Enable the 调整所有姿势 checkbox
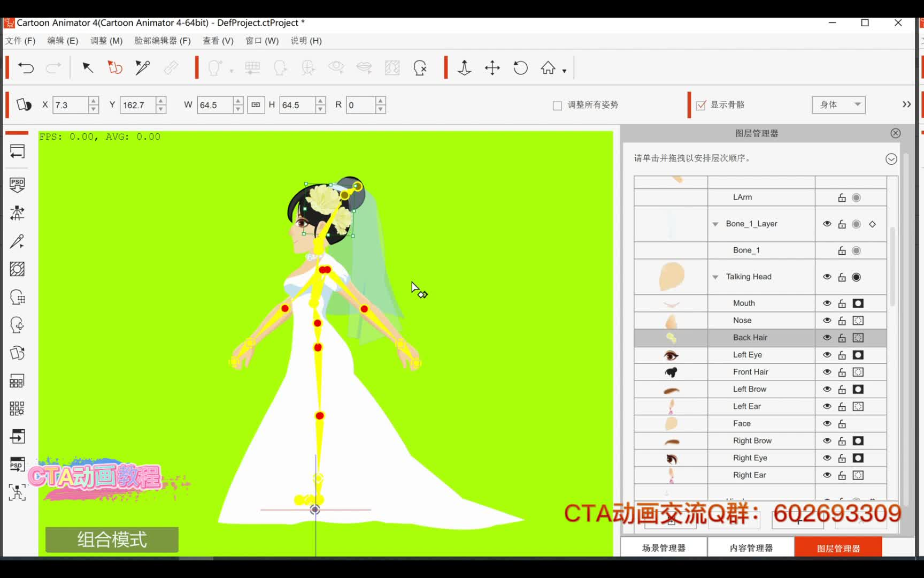924x578 pixels. point(556,105)
